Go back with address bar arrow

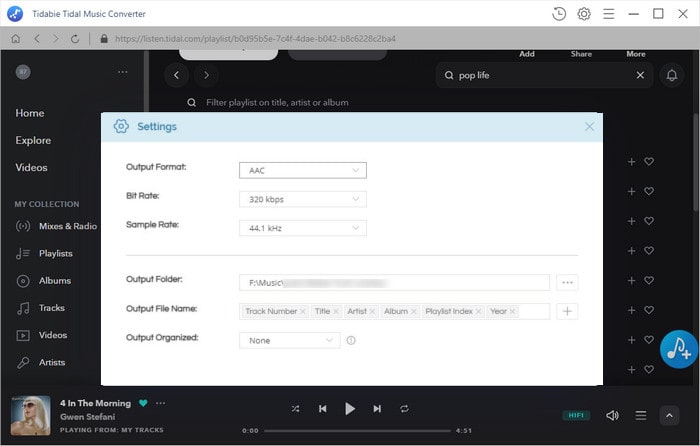pyautogui.click(x=37, y=39)
